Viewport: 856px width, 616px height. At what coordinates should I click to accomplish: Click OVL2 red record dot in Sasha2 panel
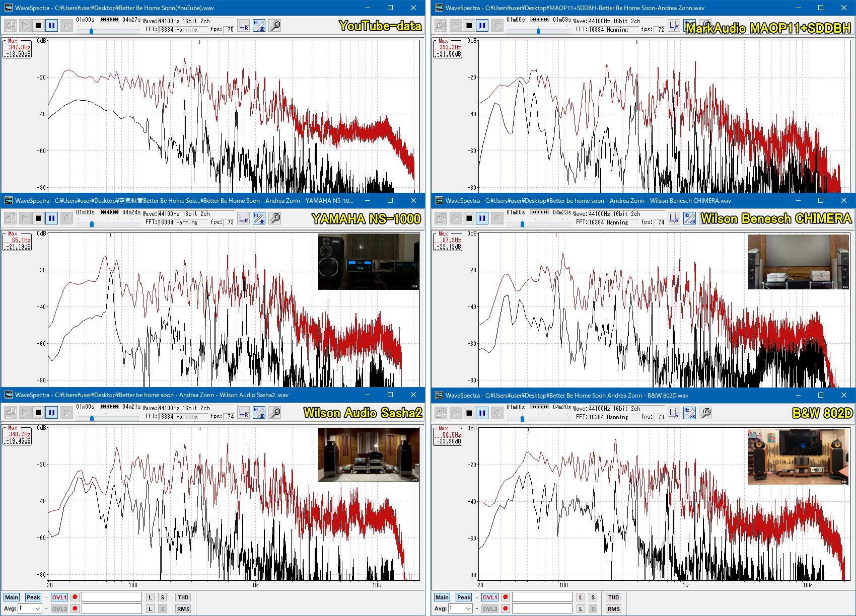75,608
